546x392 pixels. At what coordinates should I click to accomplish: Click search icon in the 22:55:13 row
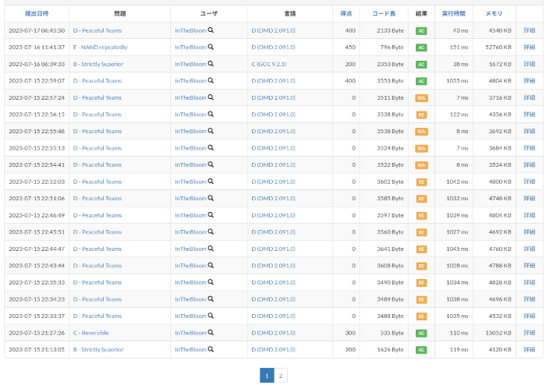(x=211, y=148)
